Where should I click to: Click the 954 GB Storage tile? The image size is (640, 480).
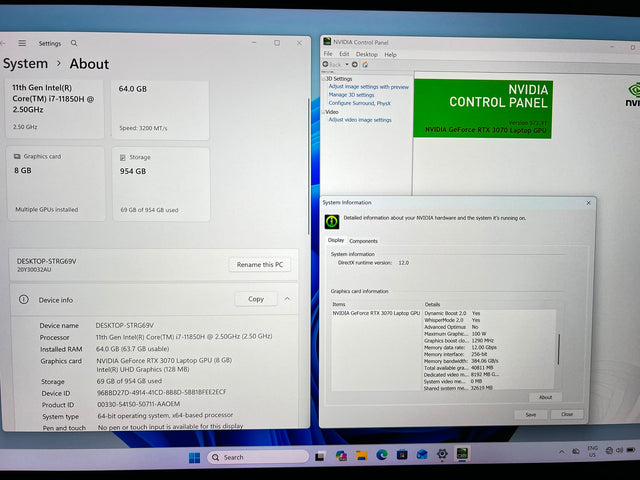[x=161, y=184]
